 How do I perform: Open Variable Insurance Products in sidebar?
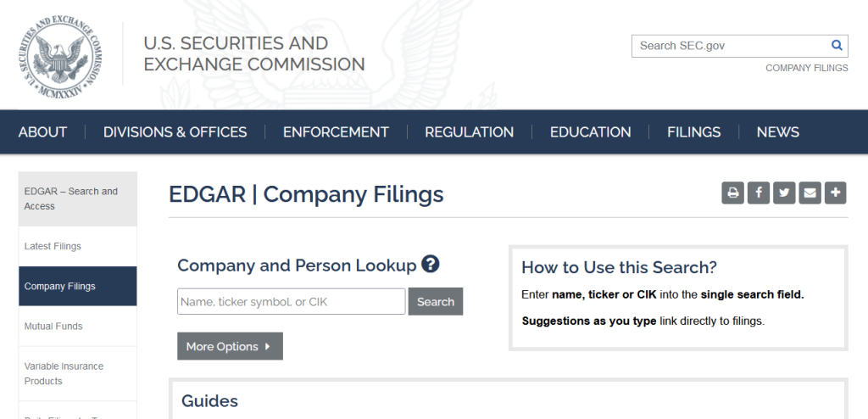click(78, 373)
